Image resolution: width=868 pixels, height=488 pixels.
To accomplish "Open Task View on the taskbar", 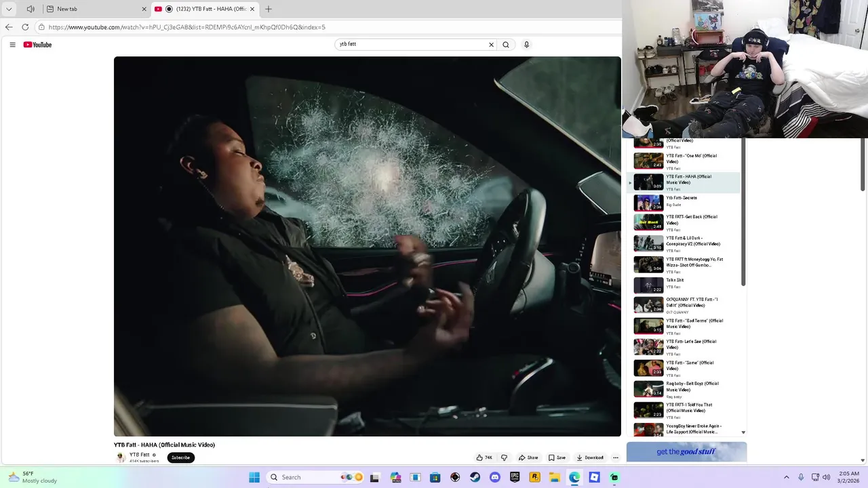I will click(374, 477).
